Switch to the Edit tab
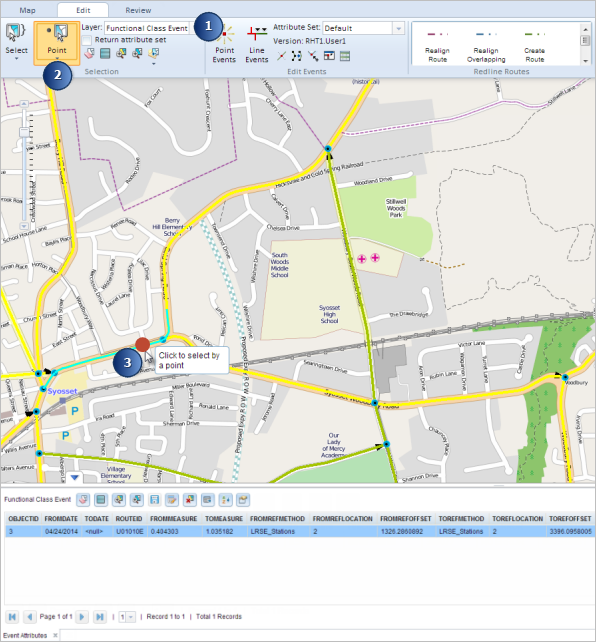Screen dimensions: 596x642 click(x=83, y=10)
